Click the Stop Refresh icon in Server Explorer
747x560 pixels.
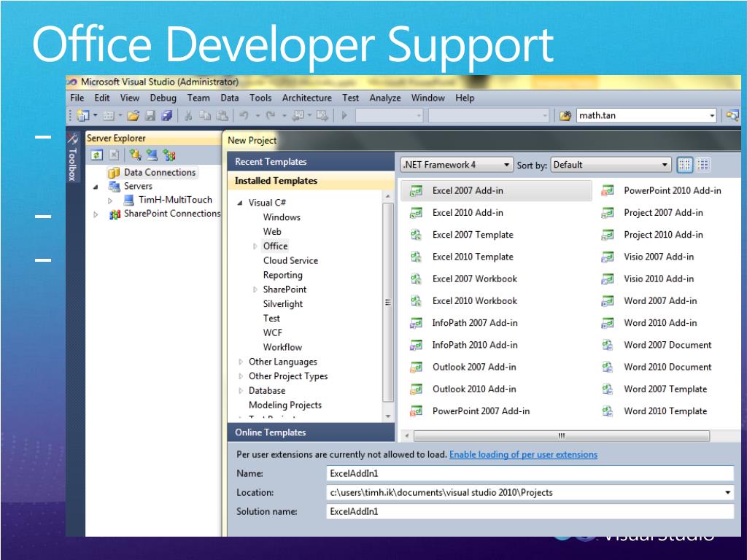click(114, 155)
